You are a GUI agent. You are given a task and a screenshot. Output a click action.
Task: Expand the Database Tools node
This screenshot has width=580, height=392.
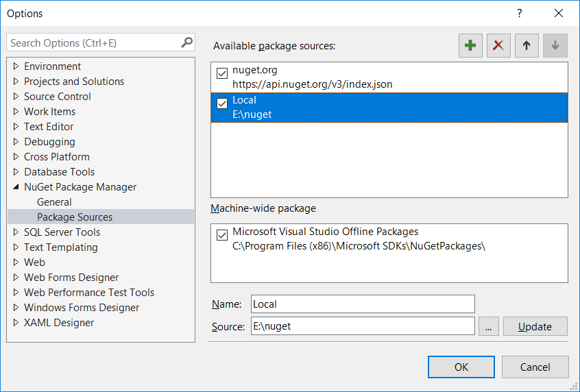(x=16, y=172)
